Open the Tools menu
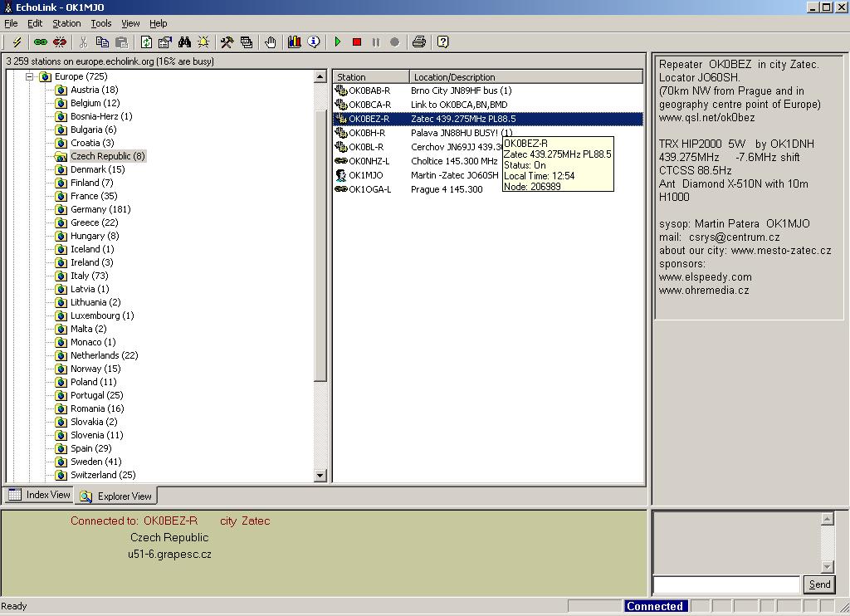Image resolution: width=850 pixels, height=616 pixels. 101,23
